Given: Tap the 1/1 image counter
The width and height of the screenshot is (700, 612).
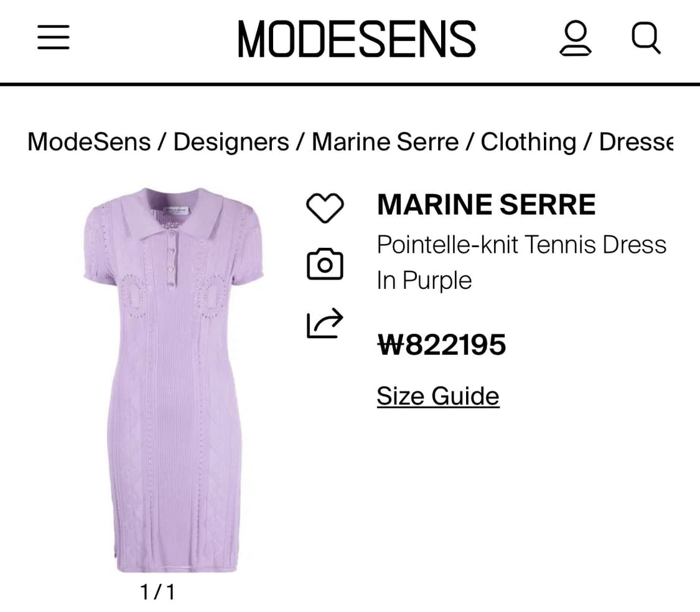Looking at the screenshot, I should pyautogui.click(x=157, y=592).
